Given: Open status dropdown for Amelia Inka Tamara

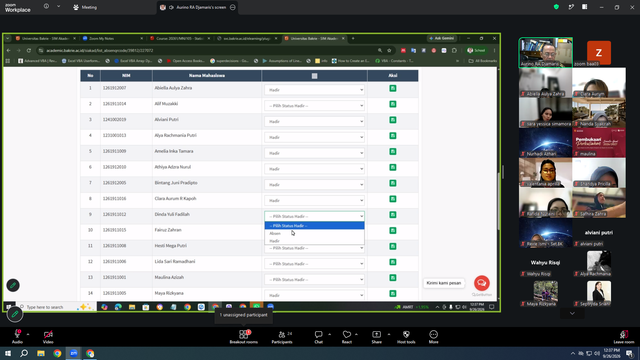Looking at the screenshot, I should pos(314,153).
